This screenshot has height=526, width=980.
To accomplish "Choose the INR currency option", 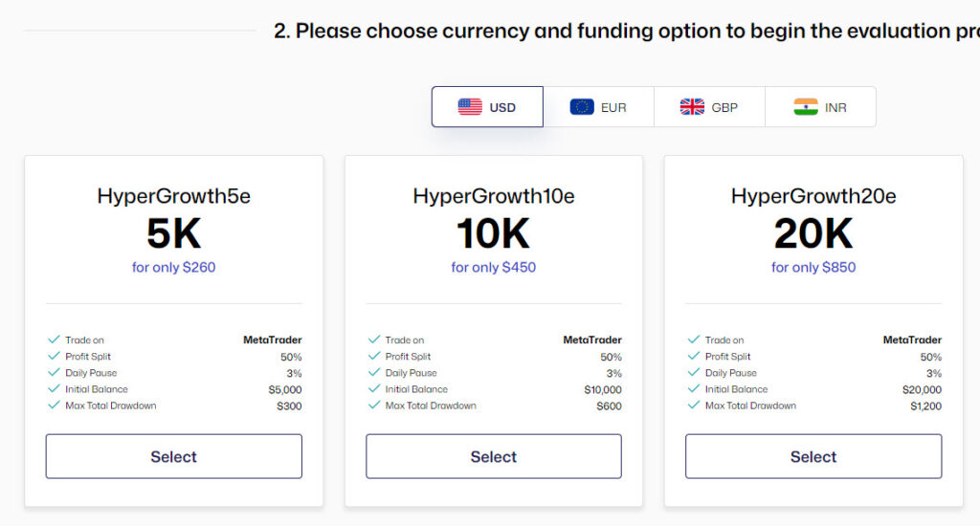I will pyautogui.click(x=820, y=107).
